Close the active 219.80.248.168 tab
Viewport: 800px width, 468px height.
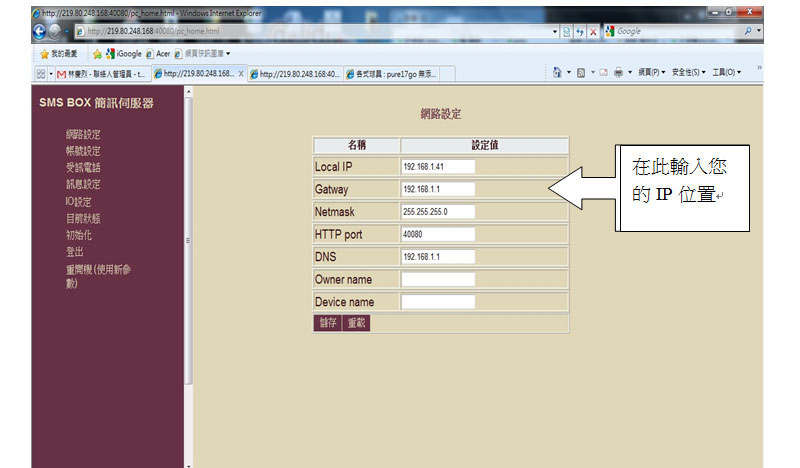[241, 73]
